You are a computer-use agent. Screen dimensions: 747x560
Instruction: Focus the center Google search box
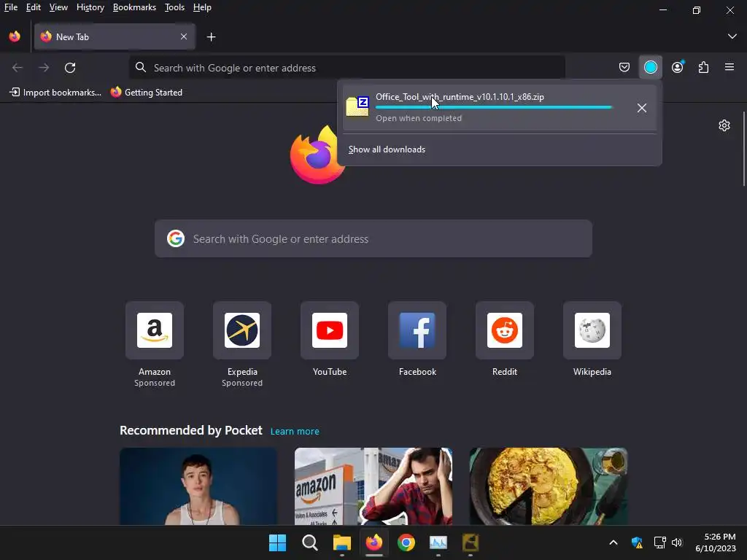tap(373, 238)
